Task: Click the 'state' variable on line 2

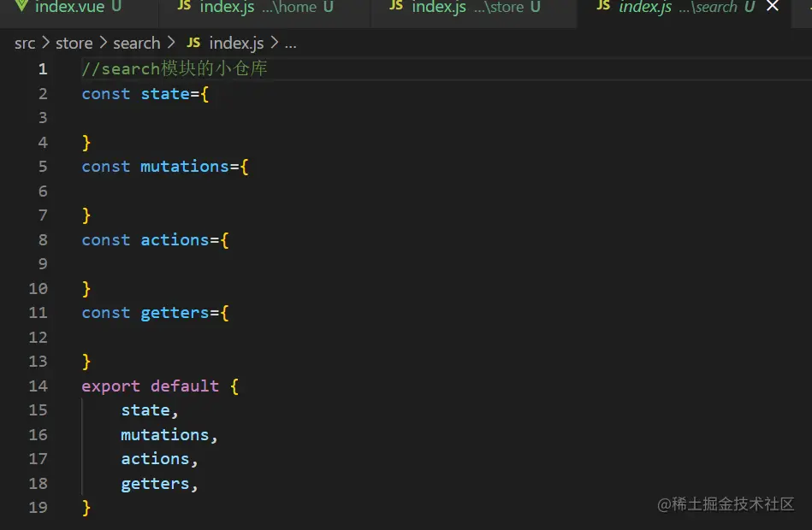Action: point(165,94)
